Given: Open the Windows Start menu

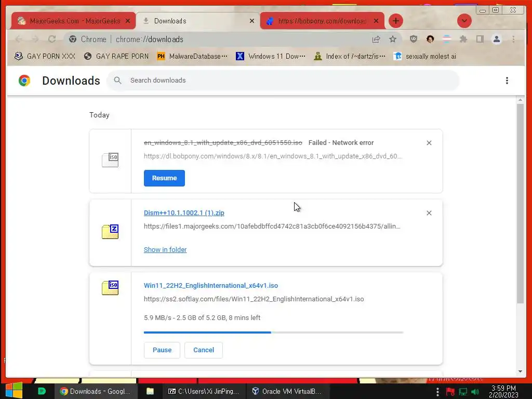Looking at the screenshot, I should [x=14, y=391].
